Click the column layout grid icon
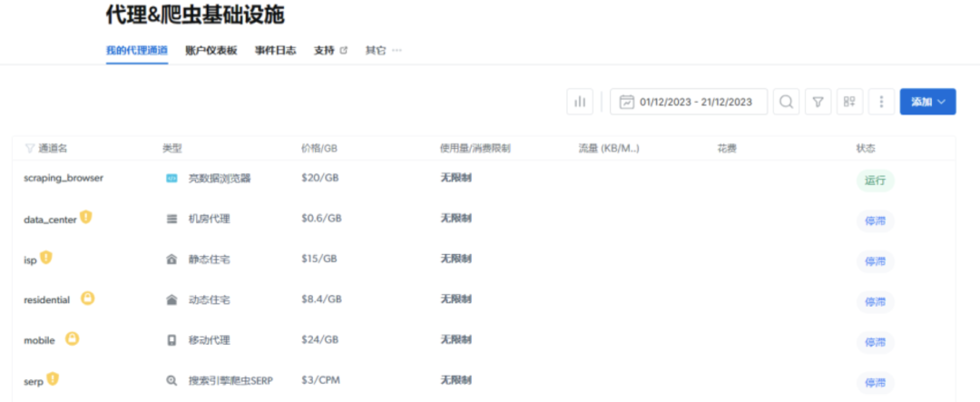 [x=849, y=102]
